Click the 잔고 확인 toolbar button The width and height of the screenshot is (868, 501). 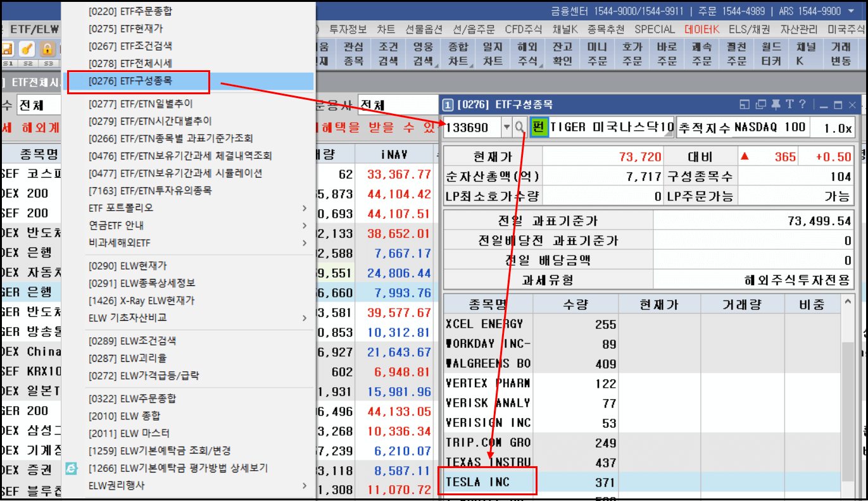562,54
